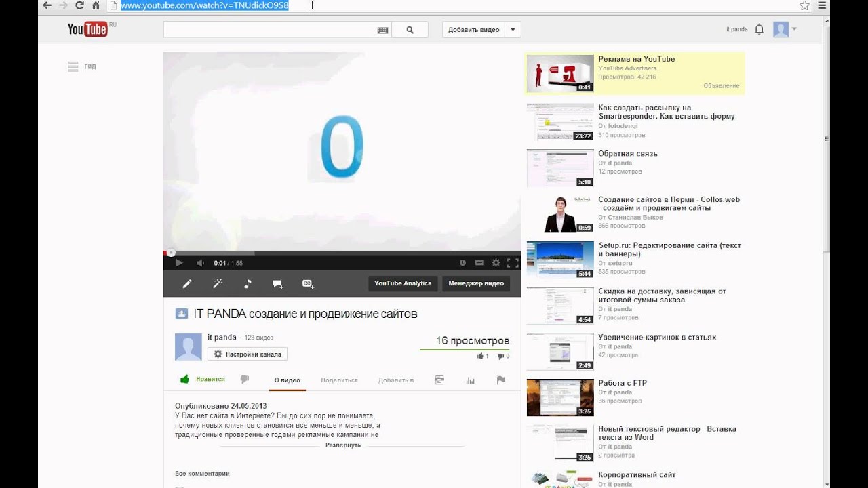Expand description with Развернуть
Screen dimensions: 868x488
[x=343, y=445]
